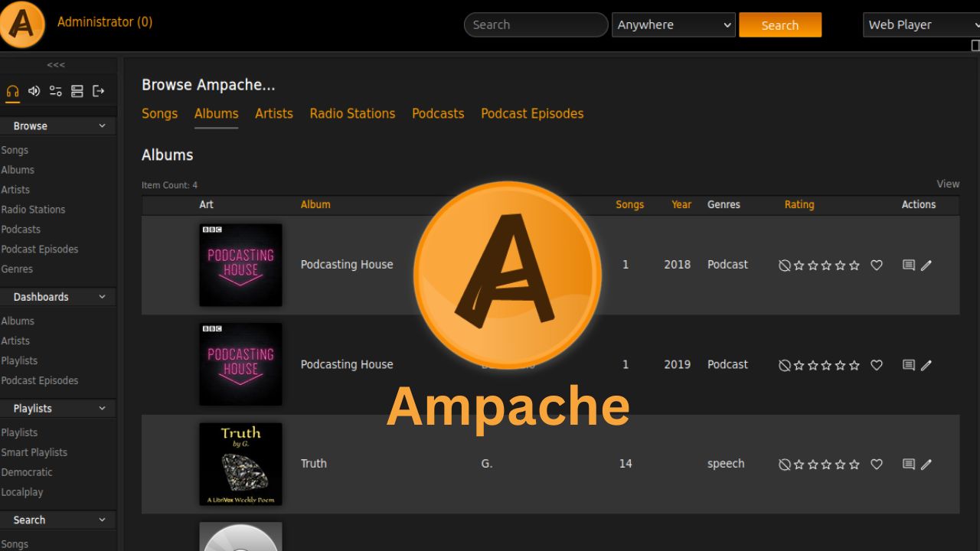Remove rating for the Truth album
The width and height of the screenshot is (980, 551).
pyautogui.click(x=784, y=464)
